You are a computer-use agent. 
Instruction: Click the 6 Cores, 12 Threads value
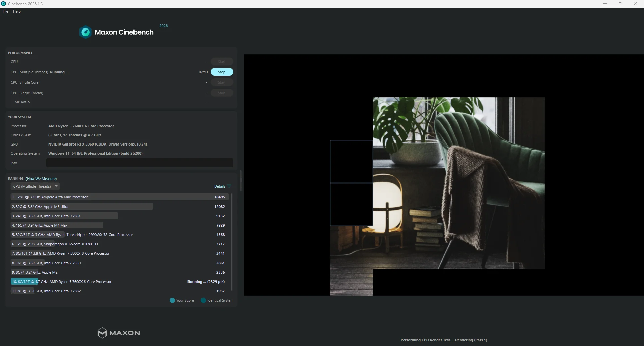pyautogui.click(x=75, y=135)
